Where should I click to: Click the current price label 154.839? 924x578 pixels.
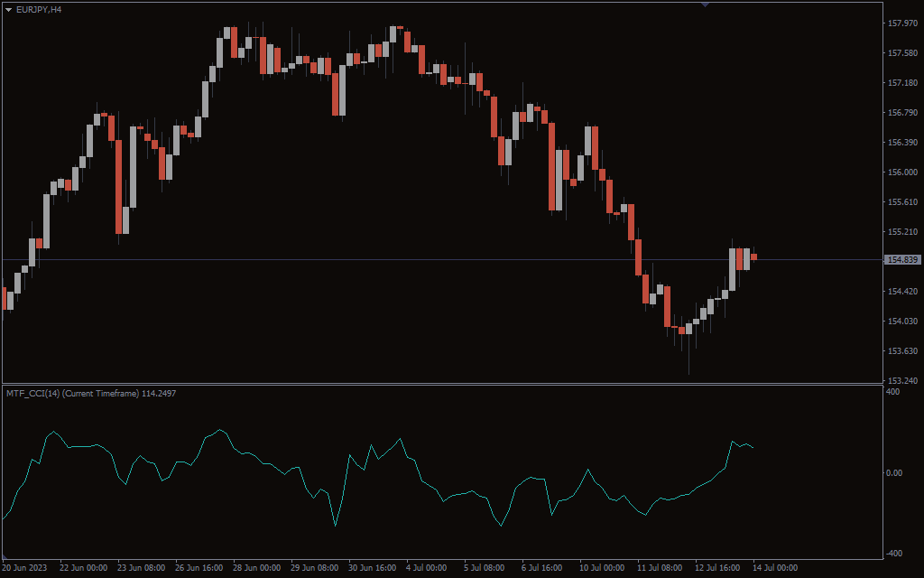(902, 260)
